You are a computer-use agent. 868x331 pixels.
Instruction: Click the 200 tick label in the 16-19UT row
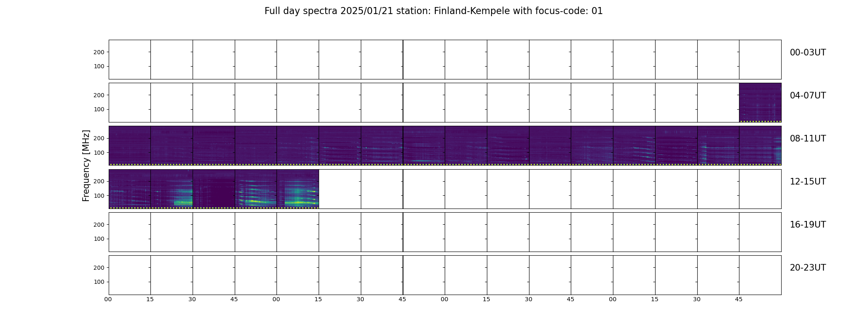point(99,225)
